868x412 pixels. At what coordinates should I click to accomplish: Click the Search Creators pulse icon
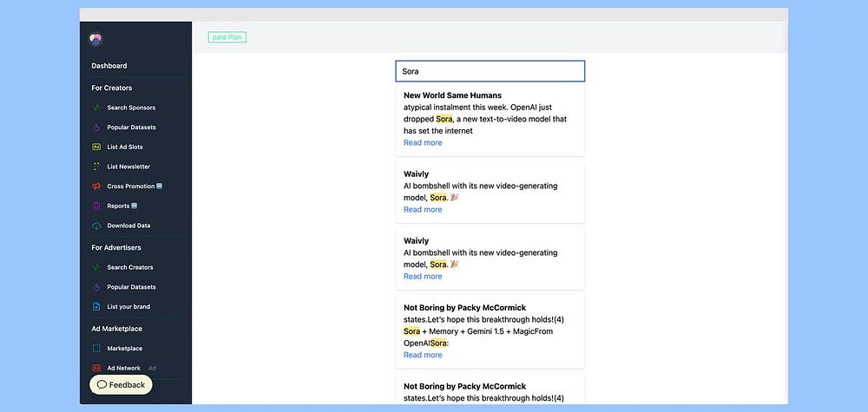(96, 267)
